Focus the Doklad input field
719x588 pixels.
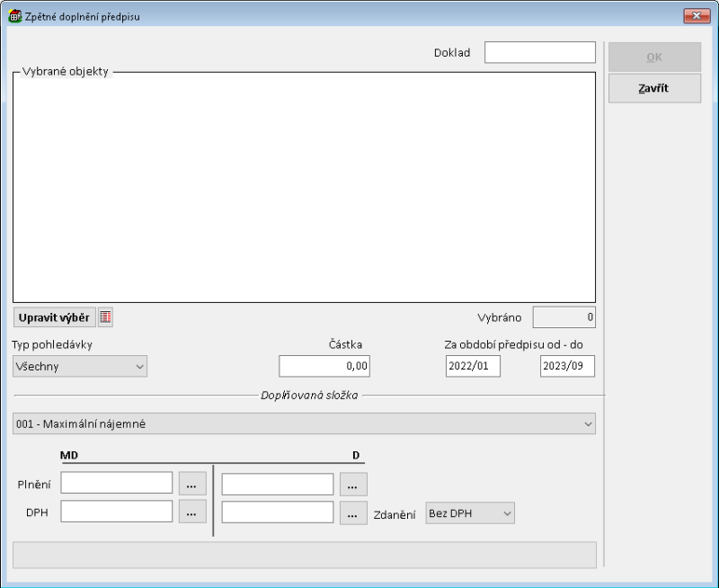tap(539, 52)
